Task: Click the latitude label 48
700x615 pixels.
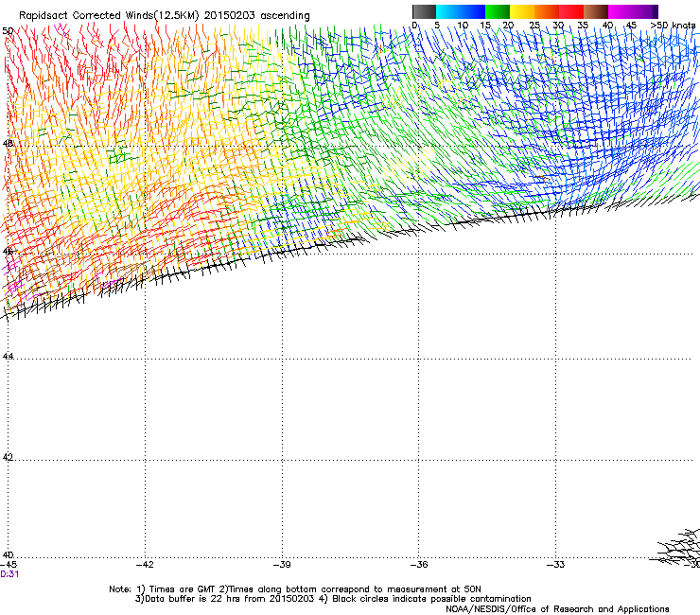Action: pos(8,144)
